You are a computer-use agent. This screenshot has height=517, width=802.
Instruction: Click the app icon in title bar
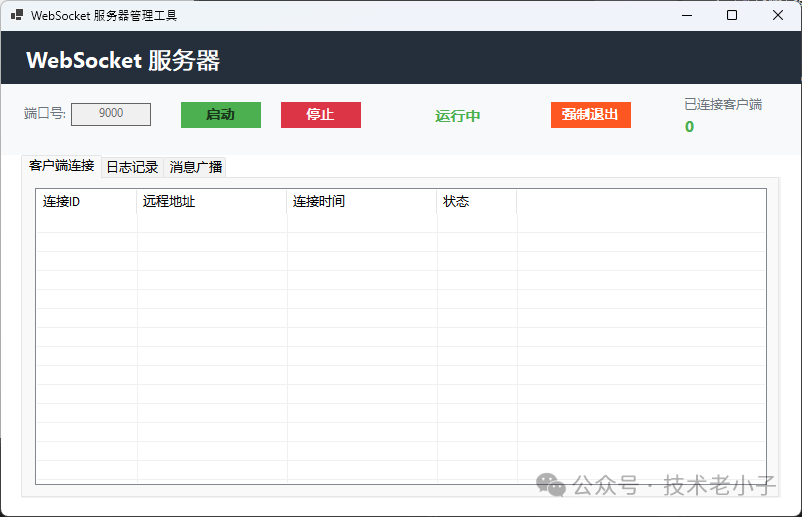point(17,15)
